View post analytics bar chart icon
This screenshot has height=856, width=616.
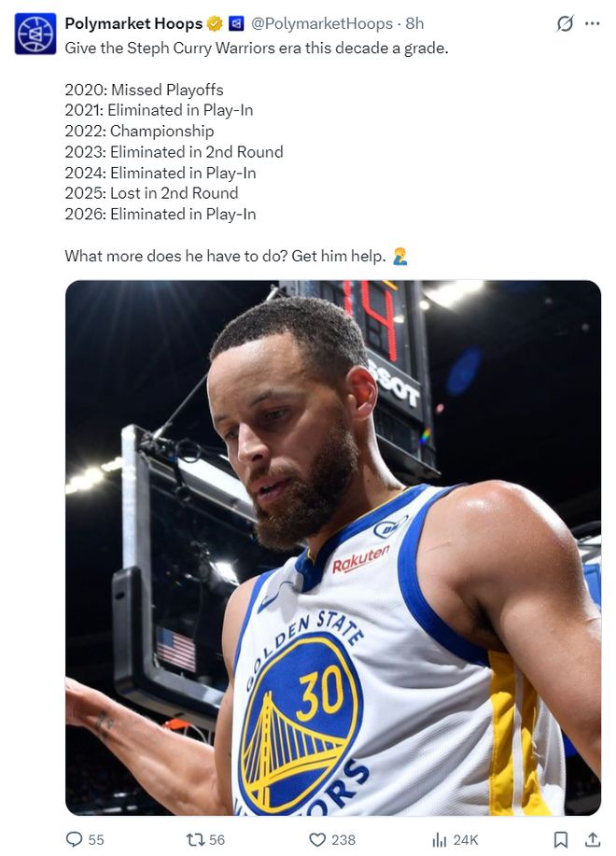click(x=440, y=839)
